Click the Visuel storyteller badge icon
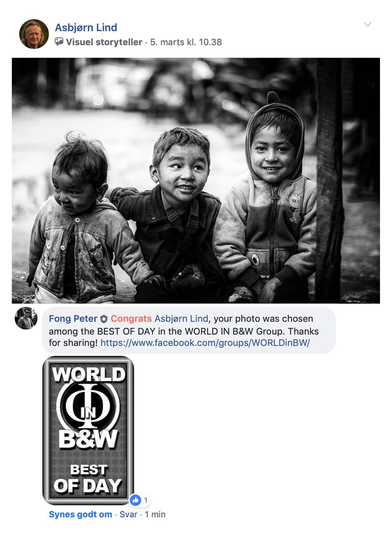The height and width of the screenshot is (555, 392). (59, 42)
